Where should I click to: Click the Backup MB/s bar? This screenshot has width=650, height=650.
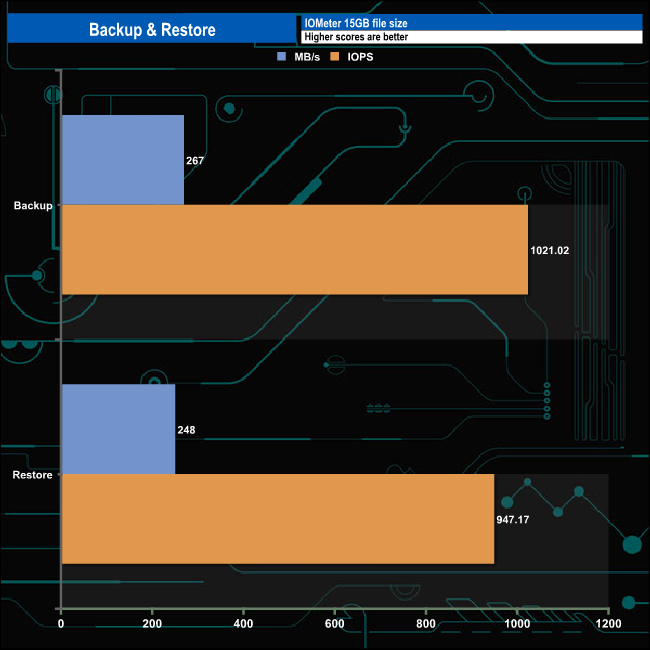click(x=123, y=160)
